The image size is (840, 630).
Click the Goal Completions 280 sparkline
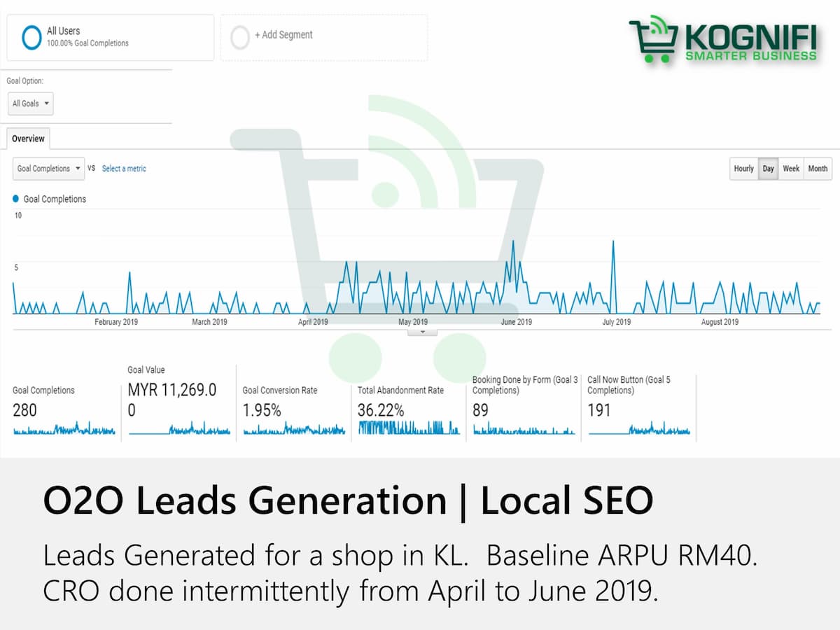tap(64, 429)
